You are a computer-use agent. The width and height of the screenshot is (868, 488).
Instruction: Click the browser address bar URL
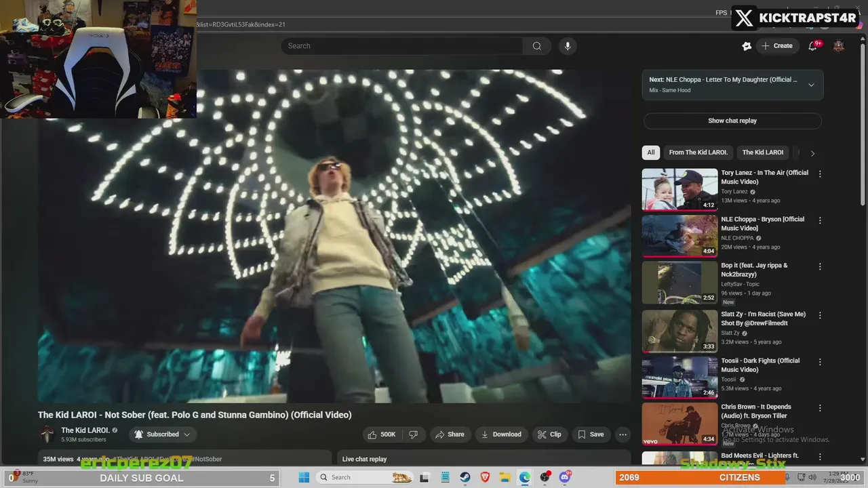click(x=241, y=24)
